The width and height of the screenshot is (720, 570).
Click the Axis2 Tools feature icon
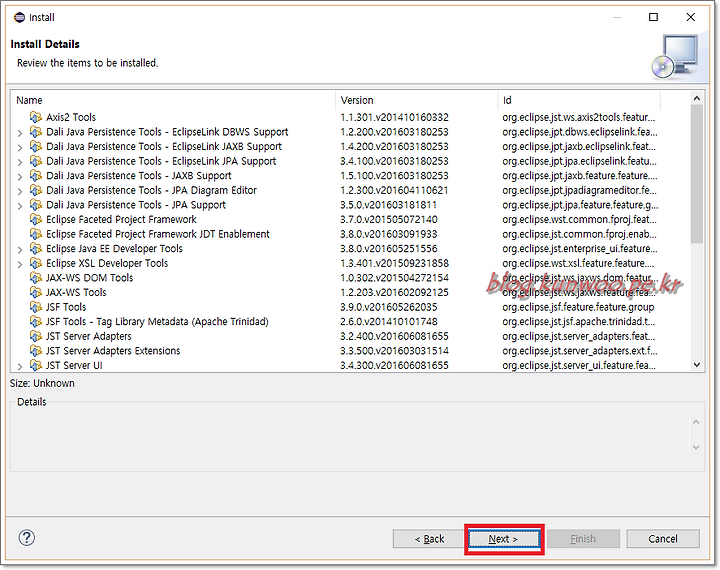tap(36, 117)
